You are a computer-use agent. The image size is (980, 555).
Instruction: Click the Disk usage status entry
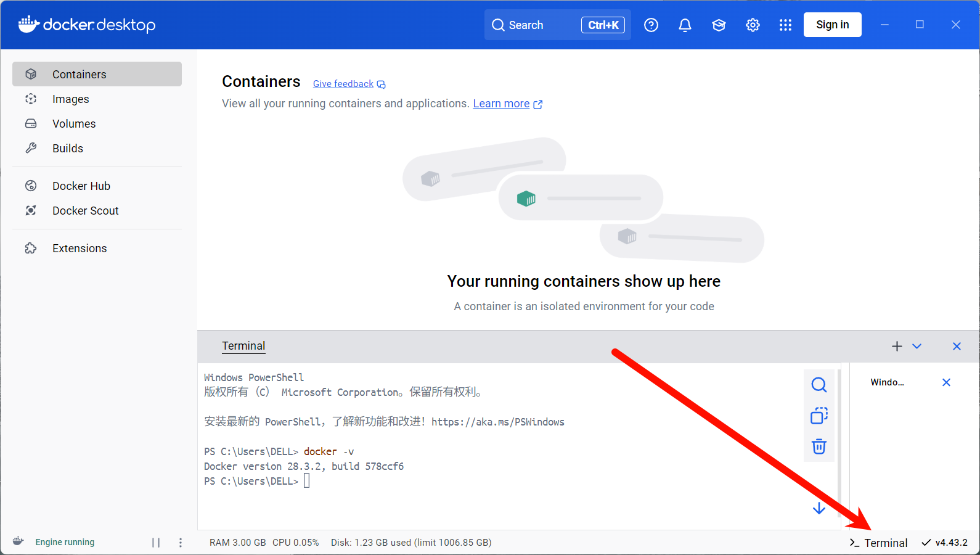tap(411, 543)
